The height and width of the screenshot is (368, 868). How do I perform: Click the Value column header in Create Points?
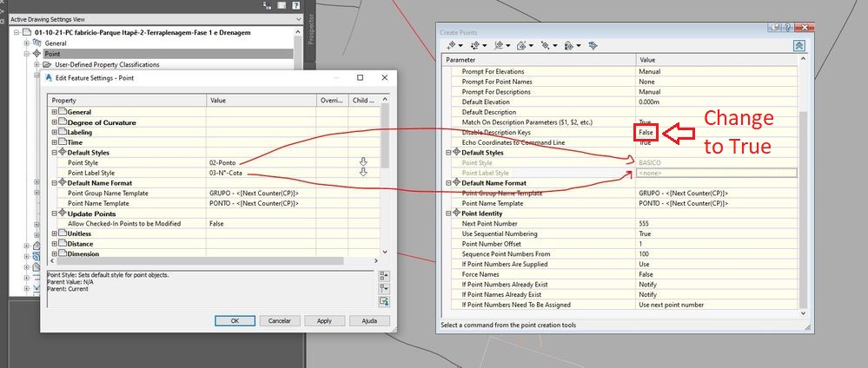(x=717, y=60)
